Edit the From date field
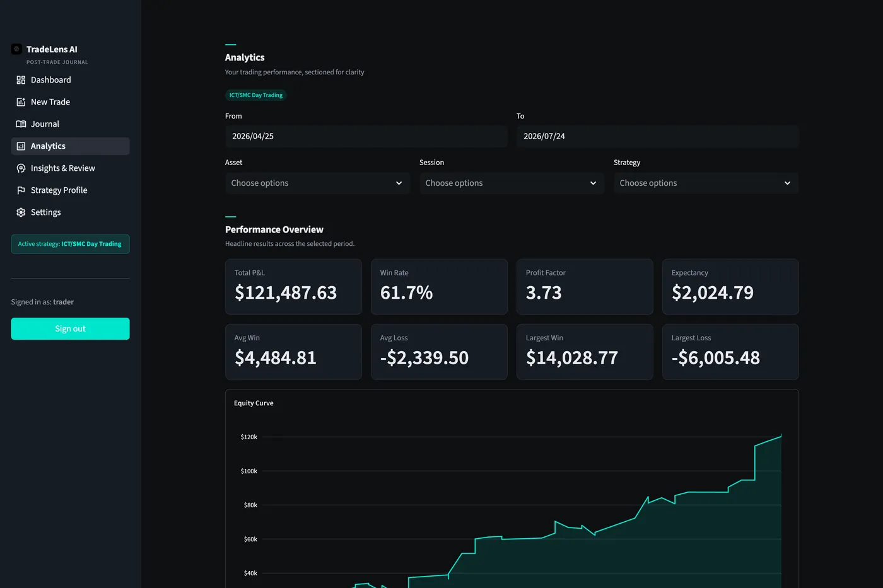883x588 pixels. click(366, 136)
